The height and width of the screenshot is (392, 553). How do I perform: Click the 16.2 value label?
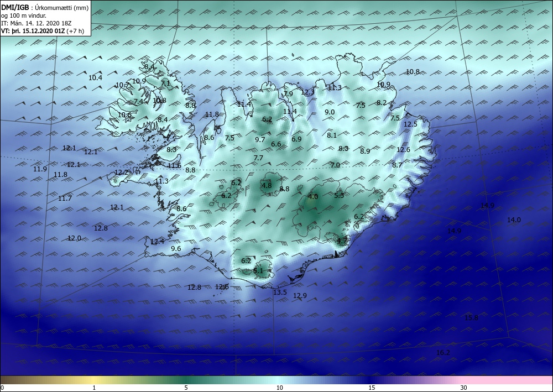click(443, 353)
